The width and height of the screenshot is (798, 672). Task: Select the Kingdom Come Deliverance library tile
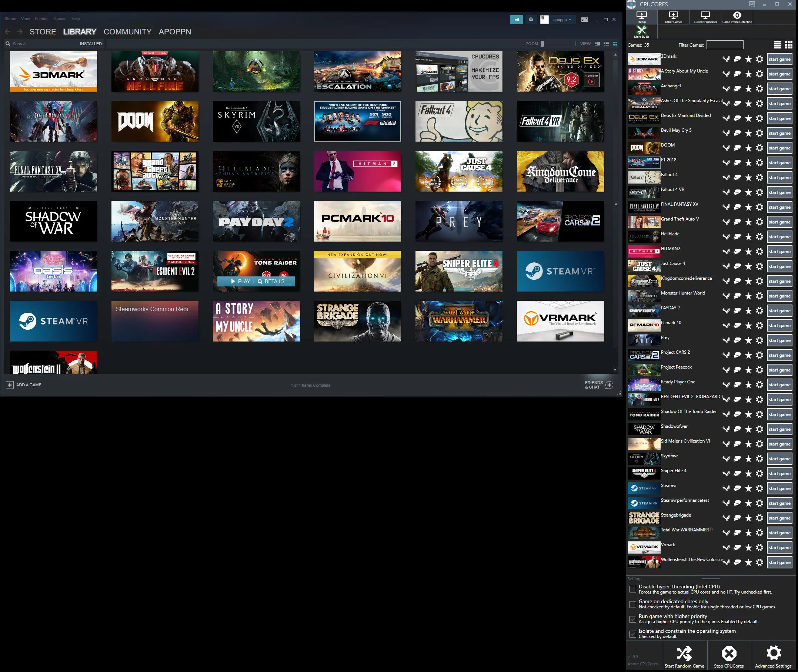coord(560,171)
